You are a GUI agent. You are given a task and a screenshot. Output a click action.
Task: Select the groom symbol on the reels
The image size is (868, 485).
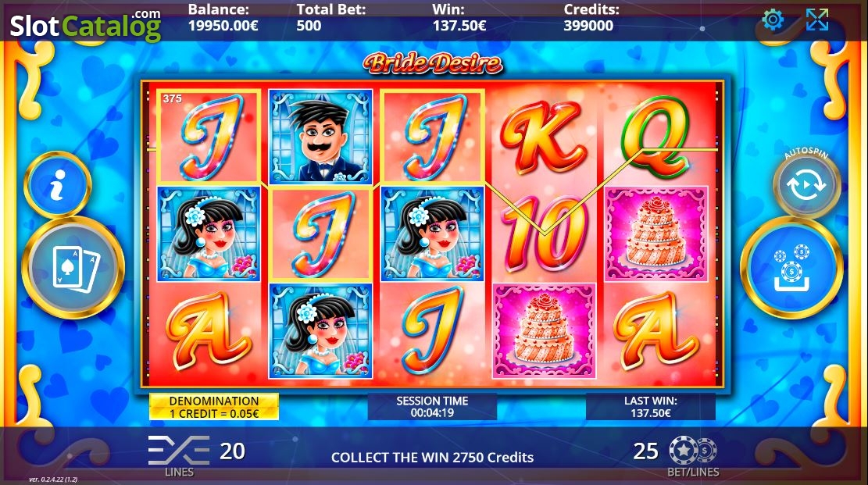click(x=320, y=136)
